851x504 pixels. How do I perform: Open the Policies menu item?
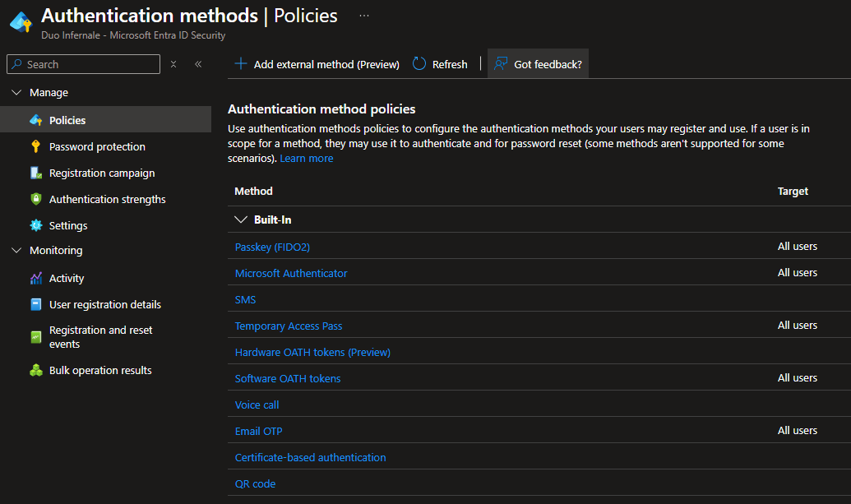pos(67,120)
